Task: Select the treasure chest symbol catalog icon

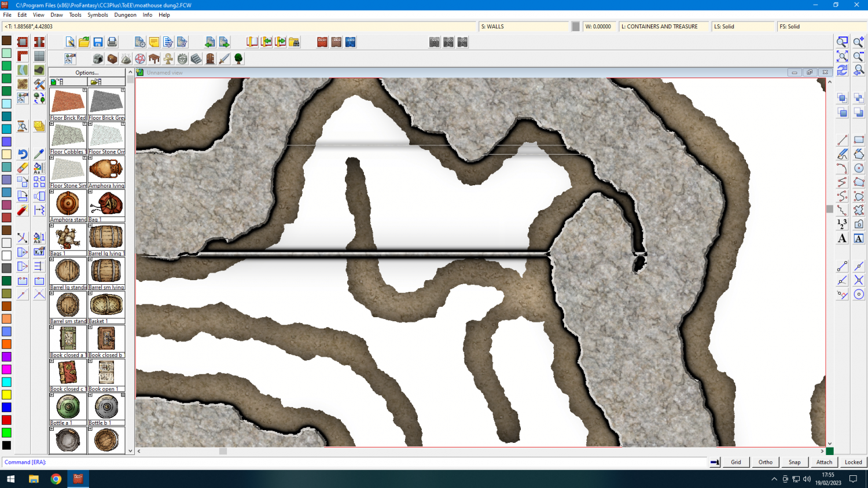Action: [x=112, y=58]
